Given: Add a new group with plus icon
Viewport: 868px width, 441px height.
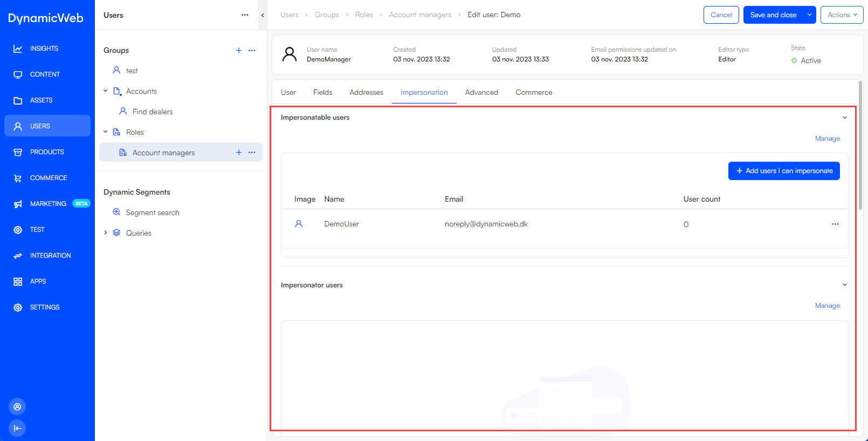Looking at the screenshot, I should pos(239,50).
